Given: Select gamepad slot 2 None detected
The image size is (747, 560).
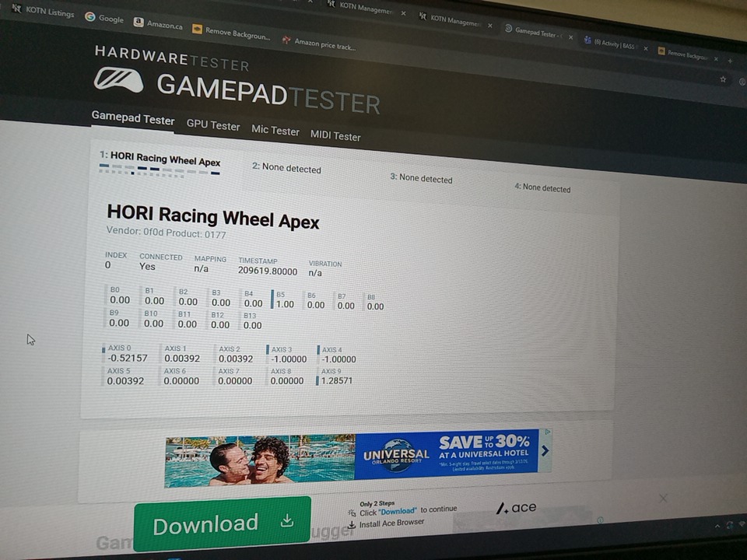Looking at the screenshot, I should 286,167.
